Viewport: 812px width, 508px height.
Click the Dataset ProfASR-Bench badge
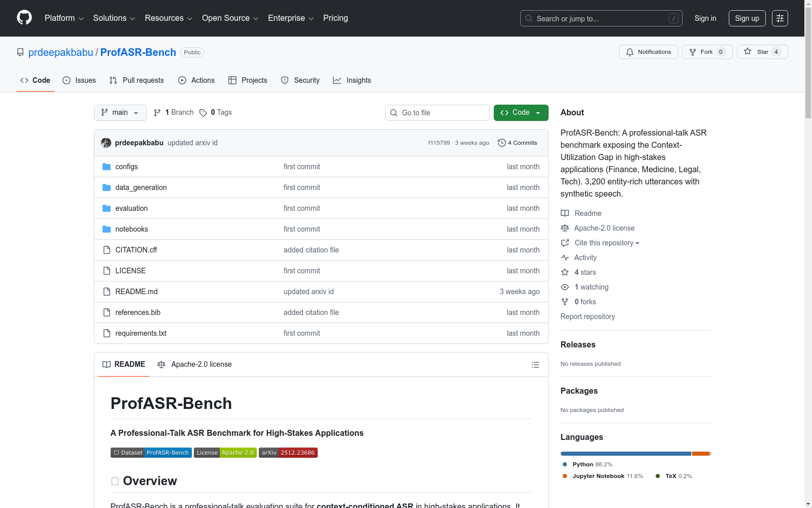tap(151, 453)
